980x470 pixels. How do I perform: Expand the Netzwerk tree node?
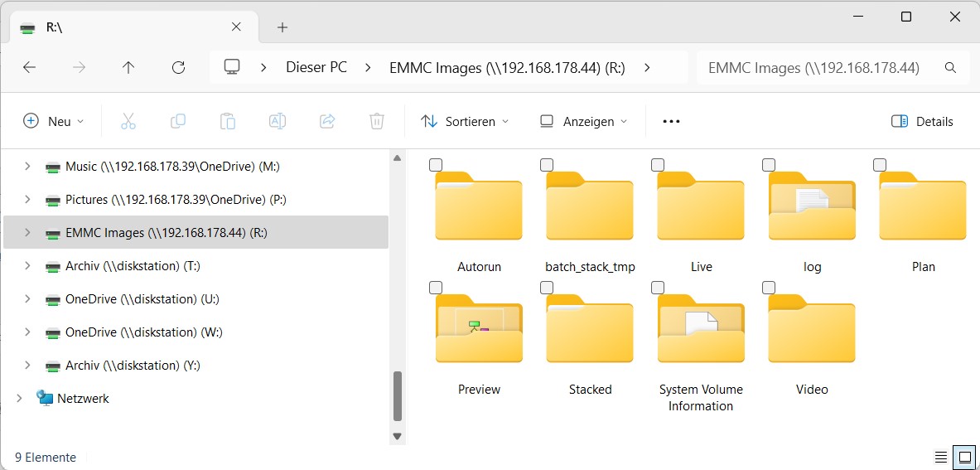pyautogui.click(x=19, y=399)
